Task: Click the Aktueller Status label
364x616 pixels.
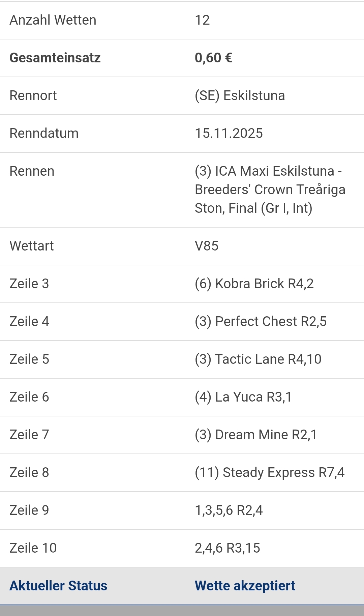Action: (58, 586)
